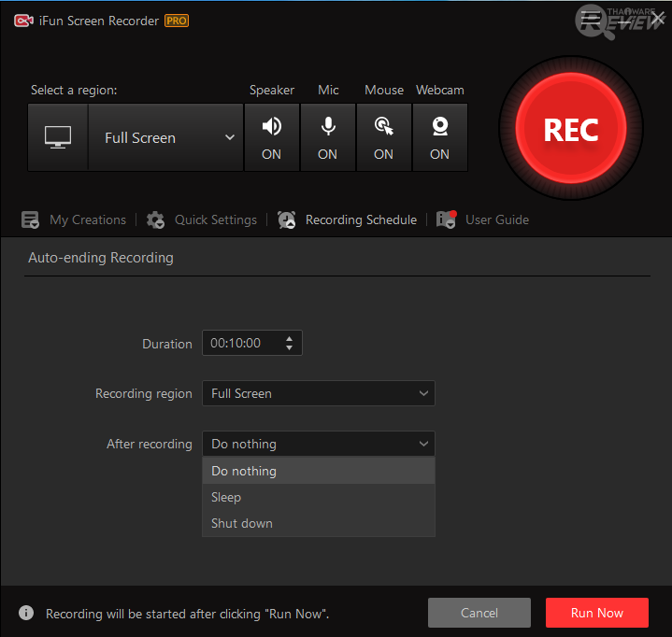Open the My Creations tab
This screenshot has width=672, height=637.
(74, 219)
